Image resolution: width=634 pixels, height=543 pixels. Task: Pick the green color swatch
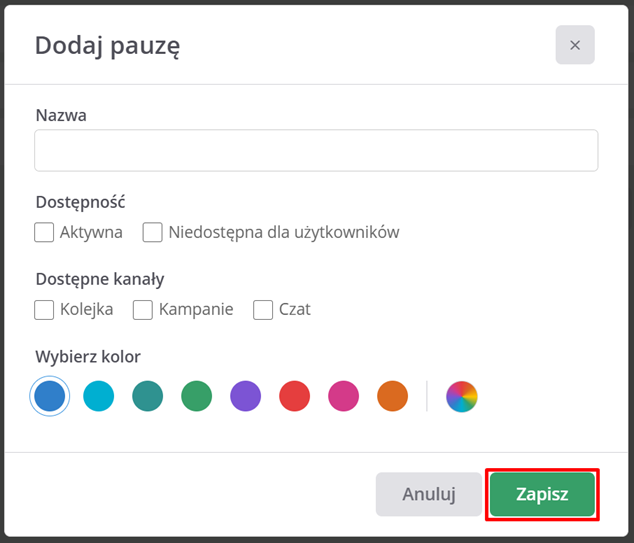(197, 396)
